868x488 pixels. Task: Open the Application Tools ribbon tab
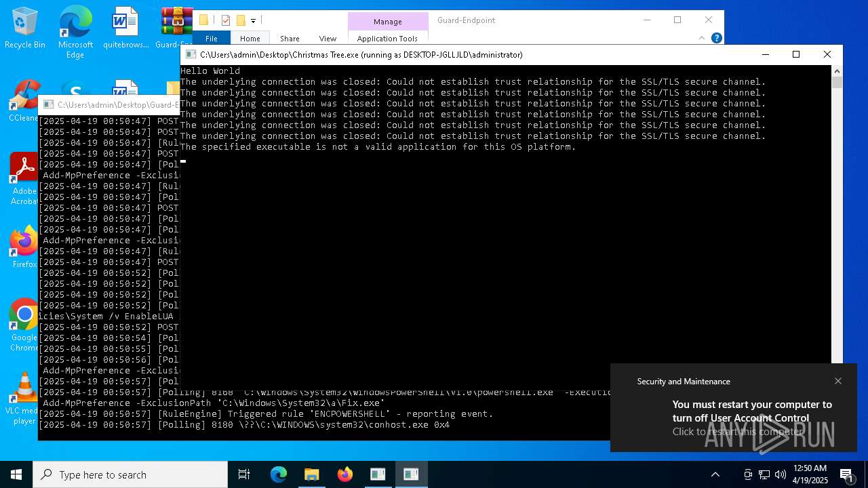(387, 39)
